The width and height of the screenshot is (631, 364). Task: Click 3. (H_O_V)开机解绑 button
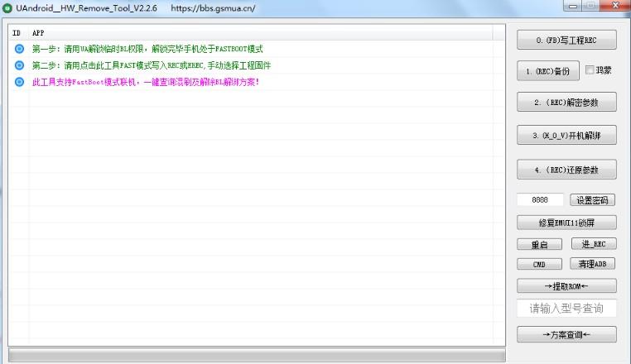tap(566, 135)
